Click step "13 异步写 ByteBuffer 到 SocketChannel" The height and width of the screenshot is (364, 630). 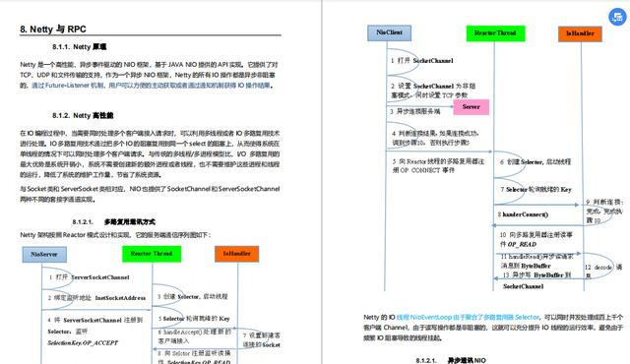pos(536,280)
